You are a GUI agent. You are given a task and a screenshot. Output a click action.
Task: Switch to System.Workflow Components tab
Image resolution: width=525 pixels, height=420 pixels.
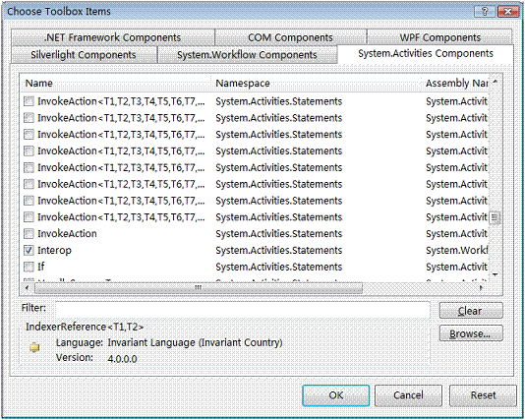(247, 55)
